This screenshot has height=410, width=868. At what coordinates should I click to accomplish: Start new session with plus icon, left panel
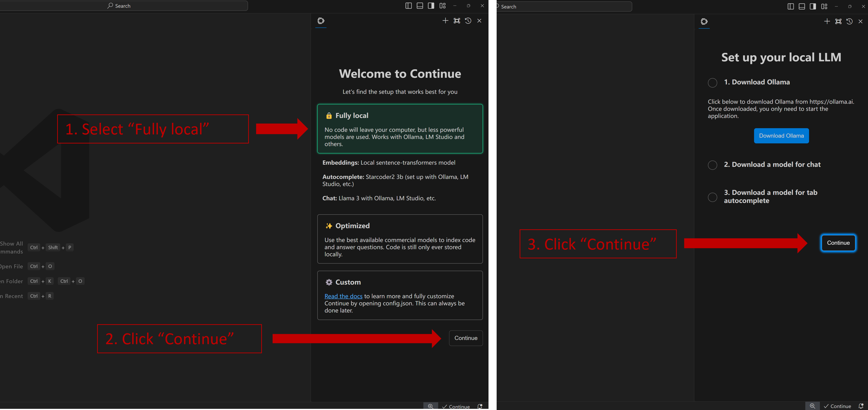point(445,21)
